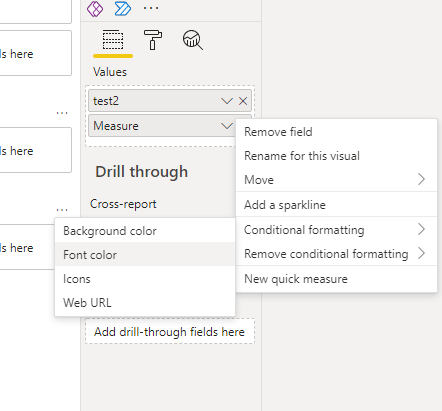The image size is (442, 411).
Task: Click Add drill-through fields here well
Action: pyautogui.click(x=170, y=332)
